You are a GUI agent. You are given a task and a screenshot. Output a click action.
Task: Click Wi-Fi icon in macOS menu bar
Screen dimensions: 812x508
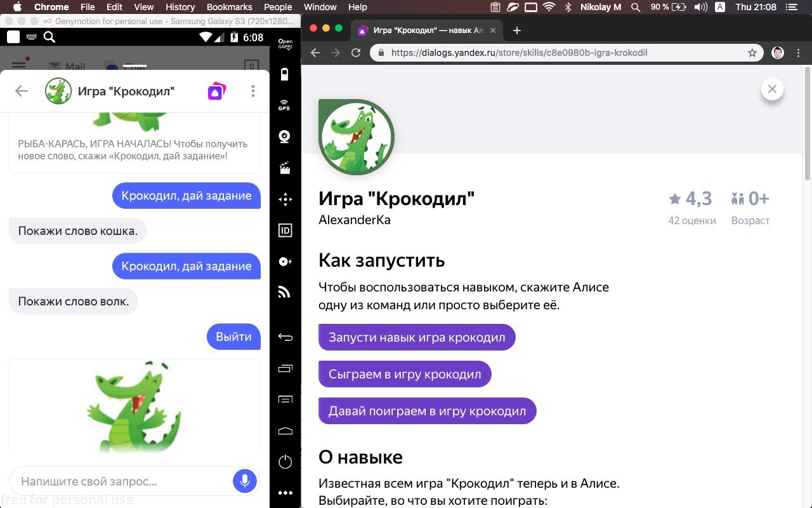click(549, 7)
